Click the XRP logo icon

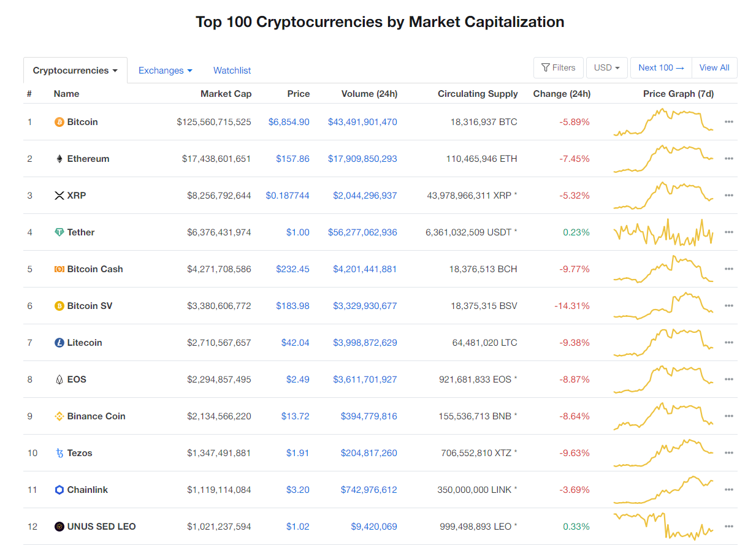pyautogui.click(x=59, y=196)
